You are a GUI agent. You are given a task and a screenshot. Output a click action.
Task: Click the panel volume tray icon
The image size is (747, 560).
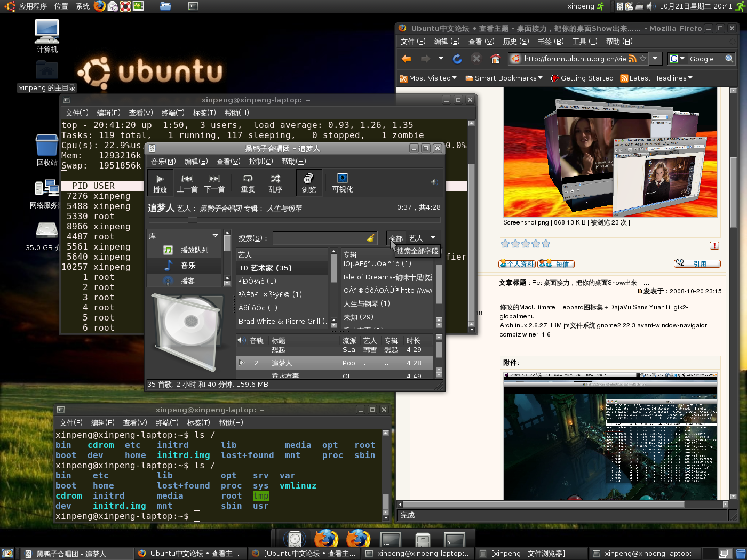tap(650, 6)
